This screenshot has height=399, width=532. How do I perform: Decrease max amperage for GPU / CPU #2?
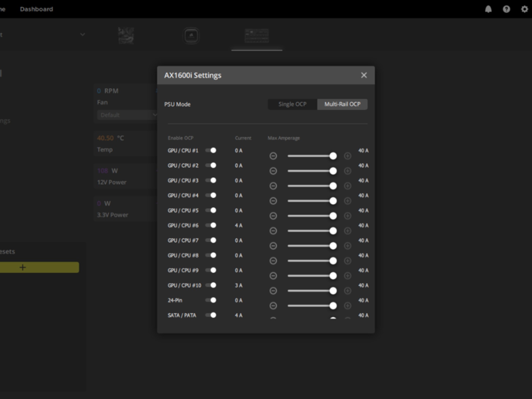273,171
